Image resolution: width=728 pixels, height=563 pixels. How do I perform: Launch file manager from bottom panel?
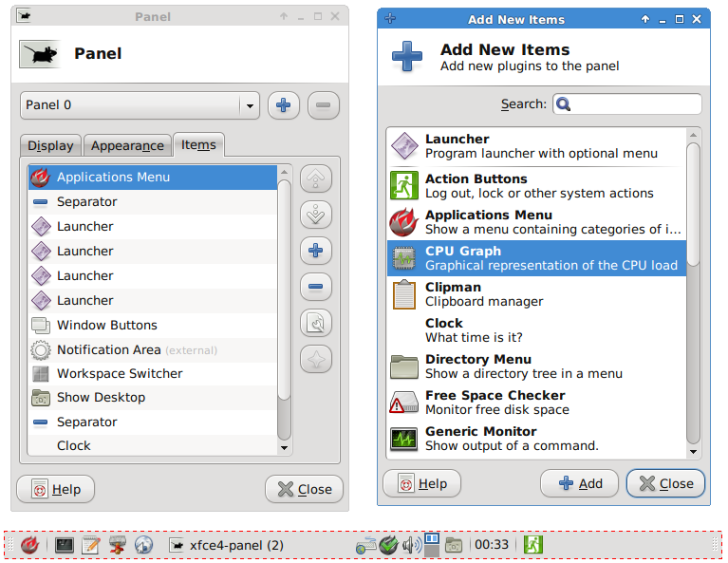(x=118, y=544)
